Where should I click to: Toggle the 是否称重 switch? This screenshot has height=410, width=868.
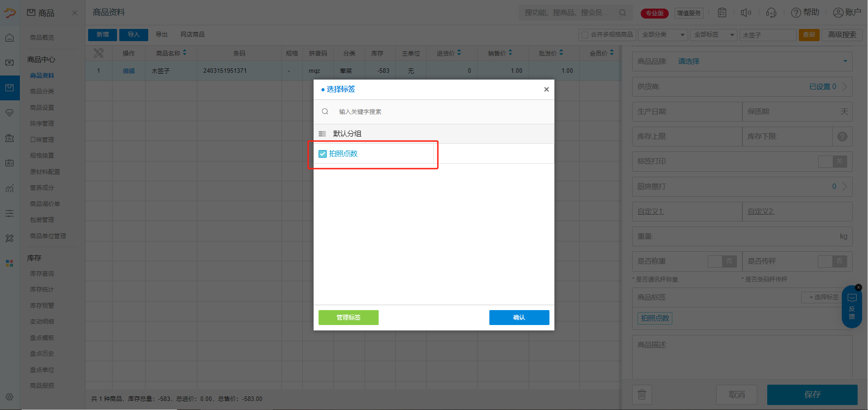(722, 261)
